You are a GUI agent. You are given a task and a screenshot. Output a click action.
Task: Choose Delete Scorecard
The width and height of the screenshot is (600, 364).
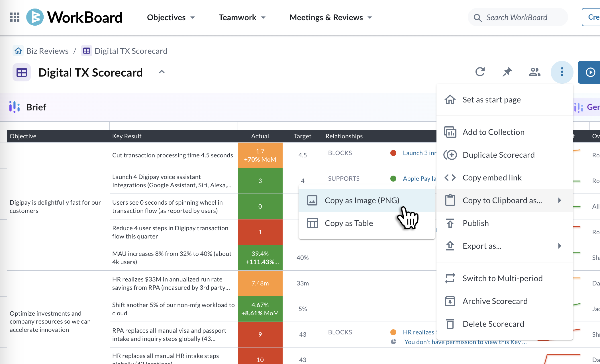(x=505, y=324)
